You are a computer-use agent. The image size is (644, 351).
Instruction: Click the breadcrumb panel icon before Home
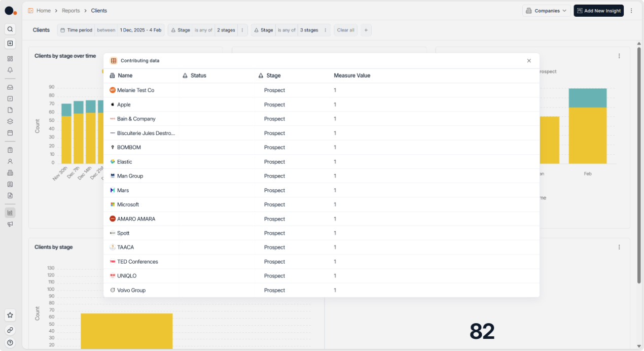coord(30,11)
